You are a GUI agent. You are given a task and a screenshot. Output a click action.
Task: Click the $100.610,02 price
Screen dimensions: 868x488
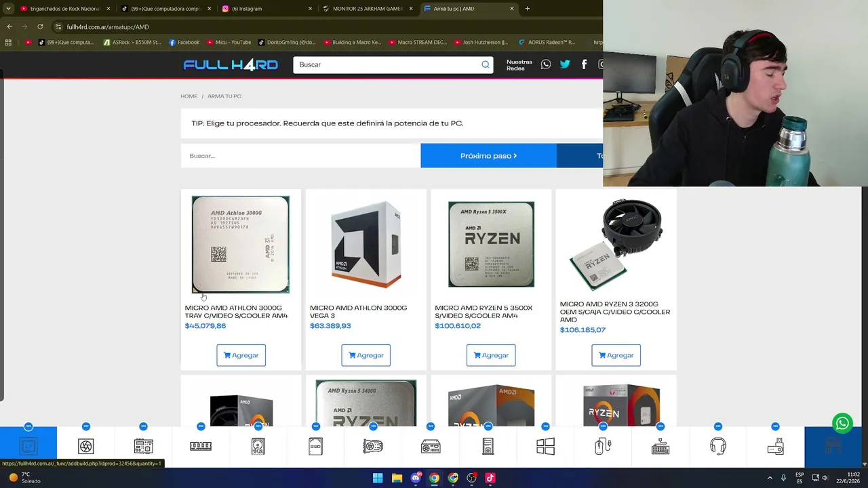[x=458, y=326]
